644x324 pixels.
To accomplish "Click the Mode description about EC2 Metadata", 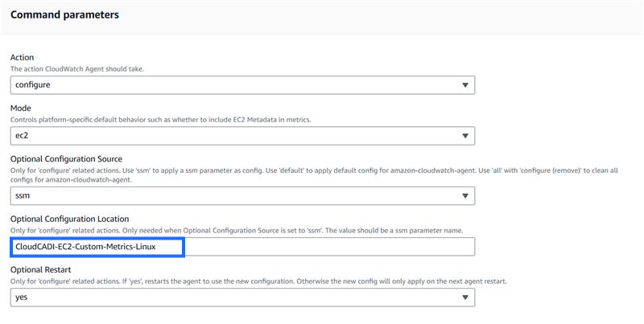I will click(x=161, y=119).
